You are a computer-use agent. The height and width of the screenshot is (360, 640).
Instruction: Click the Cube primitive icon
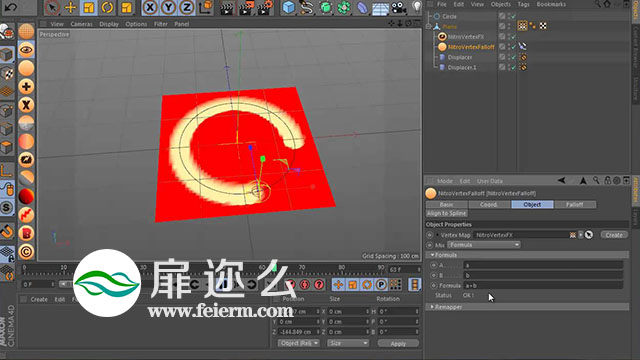coord(289,7)
